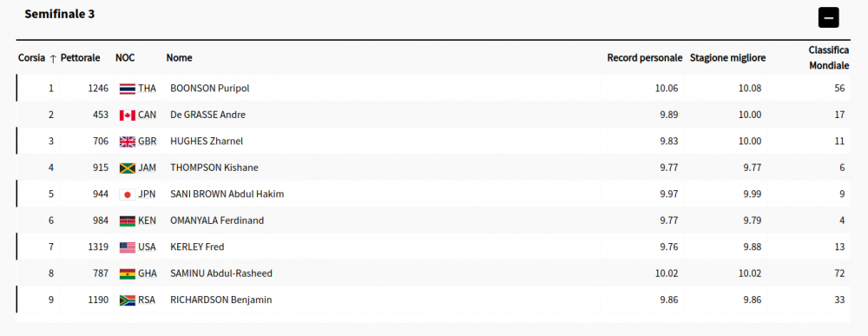Click the Jamaica flag icon
This screenshot has width=868, height=336.
128,168
